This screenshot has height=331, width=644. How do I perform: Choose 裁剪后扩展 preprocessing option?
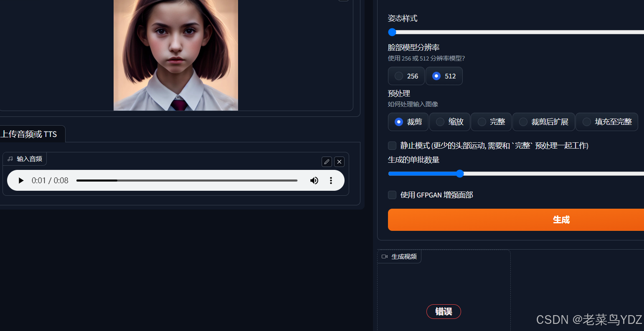point(543,122)
